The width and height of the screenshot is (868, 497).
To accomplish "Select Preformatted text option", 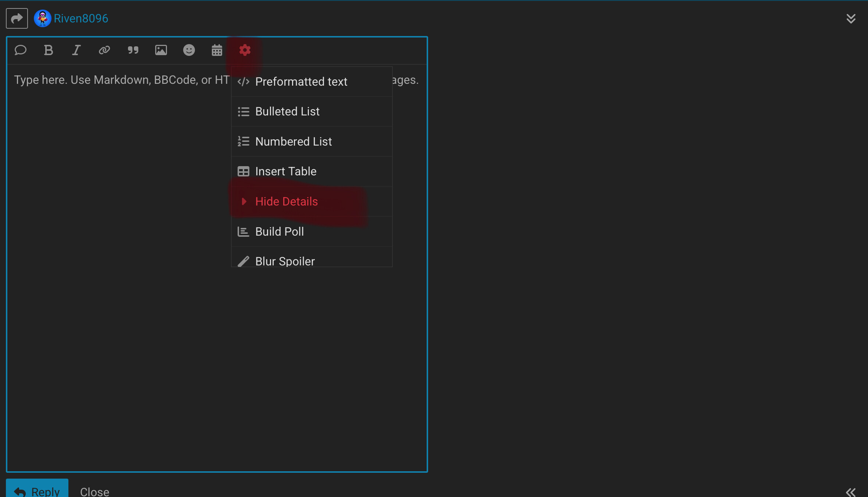I will (x=301, y=82).
